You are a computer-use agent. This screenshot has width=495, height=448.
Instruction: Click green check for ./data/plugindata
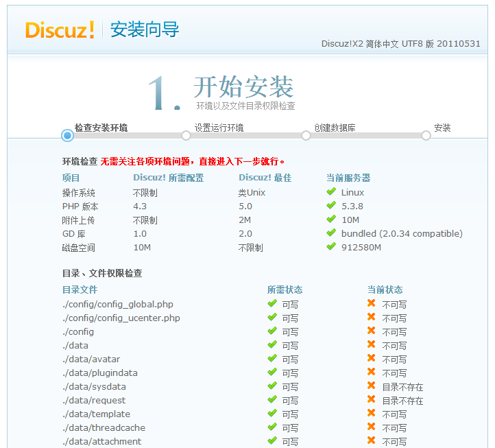(272, 372)
